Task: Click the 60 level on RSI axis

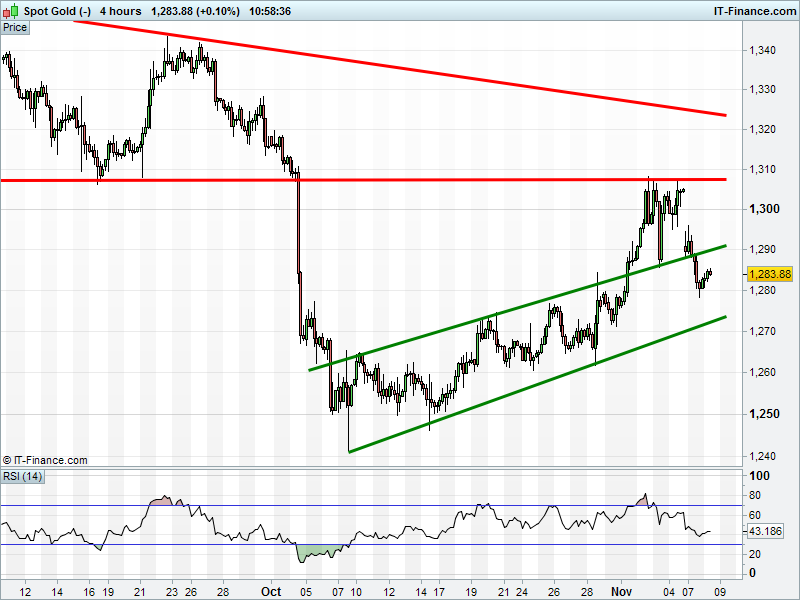Action: click(755, 515)
